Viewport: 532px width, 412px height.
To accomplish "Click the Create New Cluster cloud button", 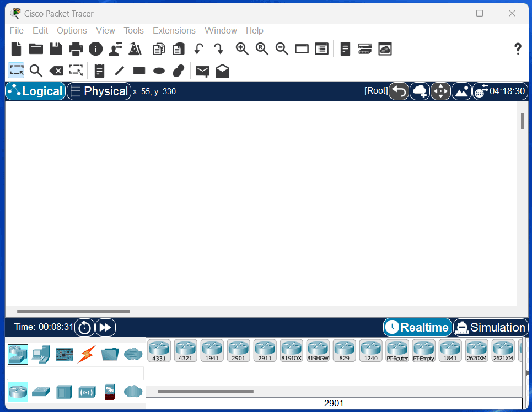I will (420, 91).
